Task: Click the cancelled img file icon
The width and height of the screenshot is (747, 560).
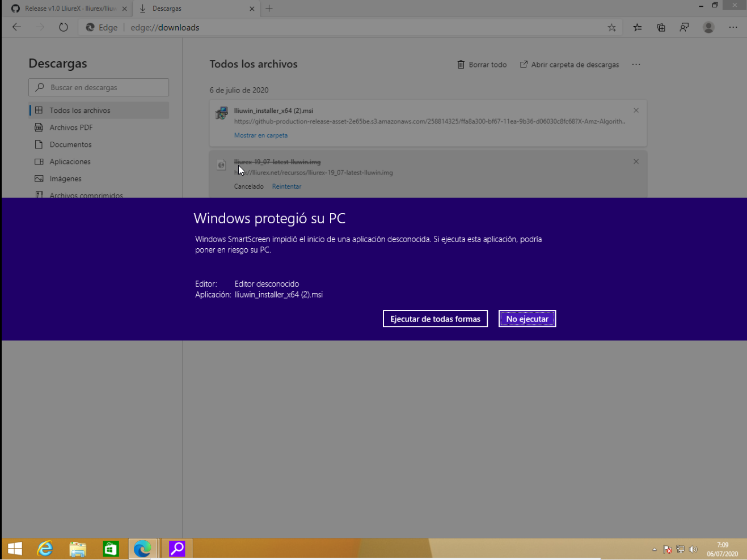Action: coord(221,165)
